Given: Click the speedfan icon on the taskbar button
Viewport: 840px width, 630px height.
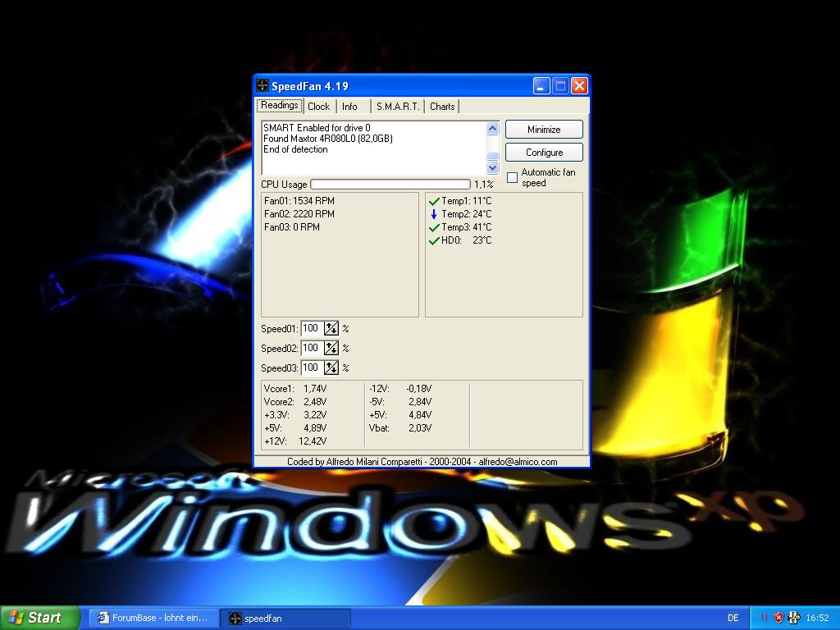Looking at the screenshot, I should pyautogui.click(x=235, y=619).
